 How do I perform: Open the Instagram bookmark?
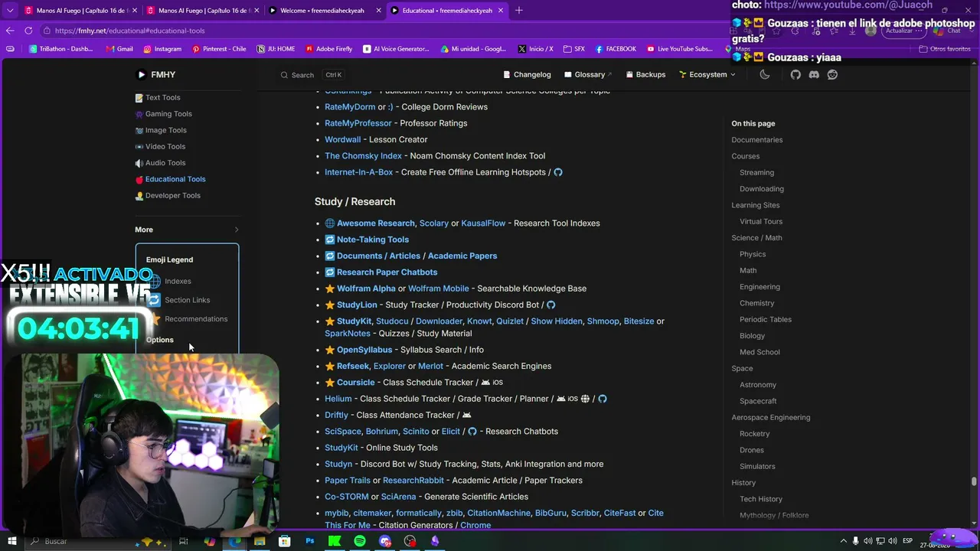pos(162,49)
